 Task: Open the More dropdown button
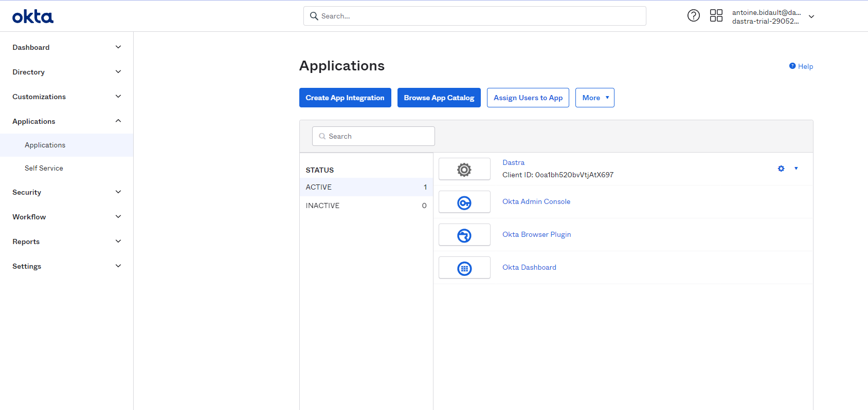pyautogui.click(x=595, y=98)
